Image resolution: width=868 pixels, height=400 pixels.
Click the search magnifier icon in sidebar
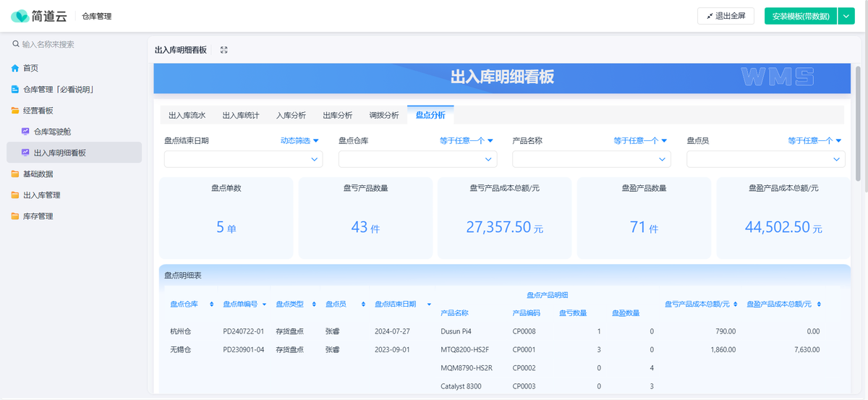pos(15,45)
